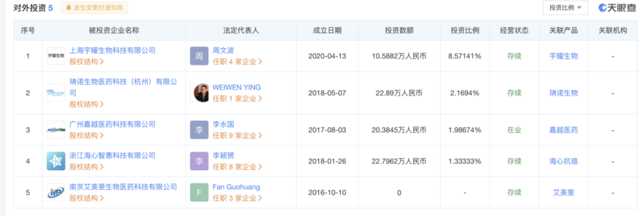644x216 pixels.
Task: Click the 嘉越医药 company logo
Action: [x=56, y=130]
